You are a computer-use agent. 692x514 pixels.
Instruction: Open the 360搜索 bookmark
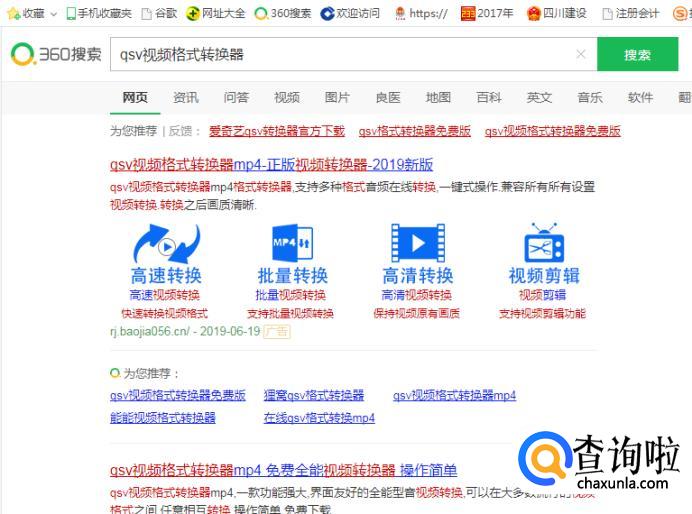pyautogui.click(x=283, y=13)
